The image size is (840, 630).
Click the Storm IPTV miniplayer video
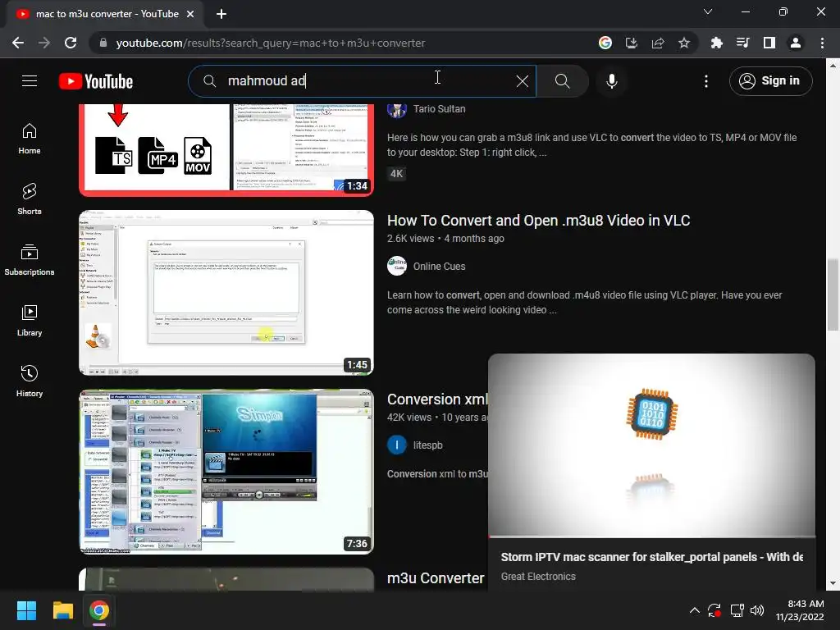(651, 445)
